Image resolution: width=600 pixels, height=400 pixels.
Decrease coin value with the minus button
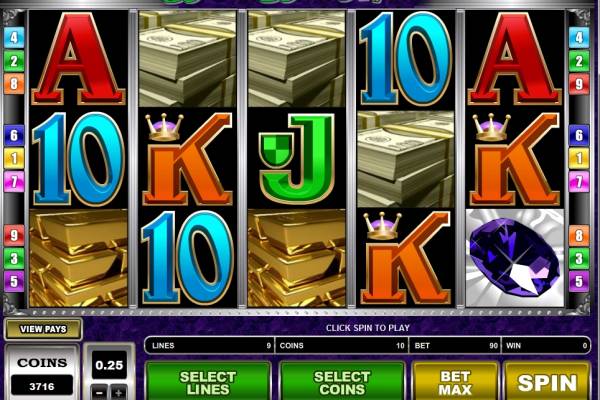click(99, 392)
